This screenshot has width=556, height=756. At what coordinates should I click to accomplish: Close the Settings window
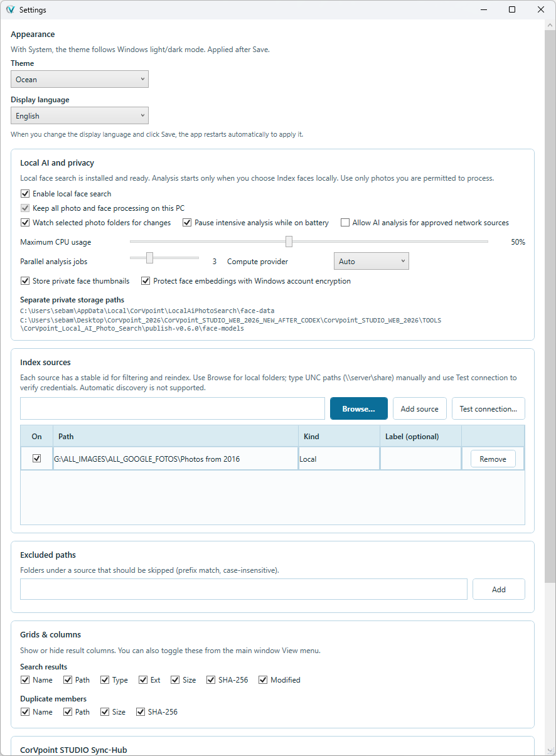pyautogui.click(x=541, y=9)
